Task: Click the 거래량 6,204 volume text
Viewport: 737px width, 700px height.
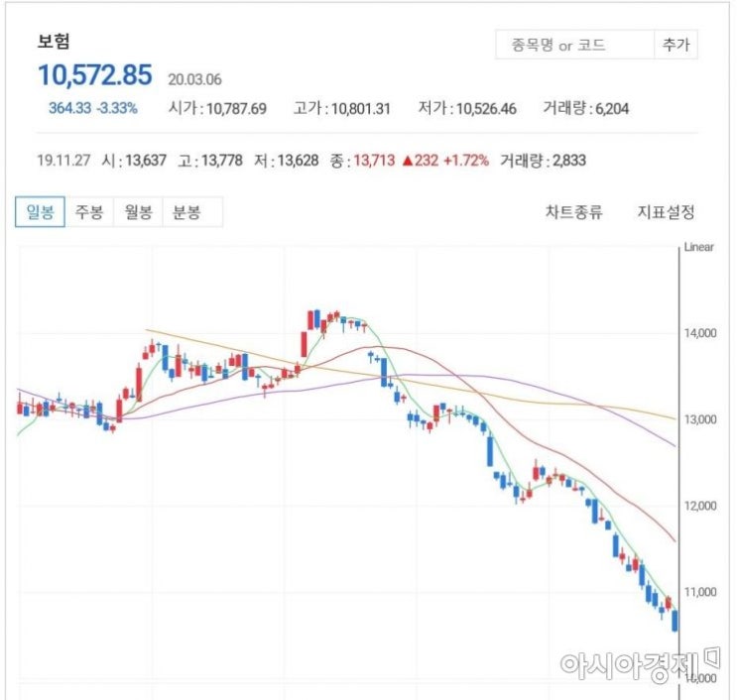Action: [x=585, y=108]
